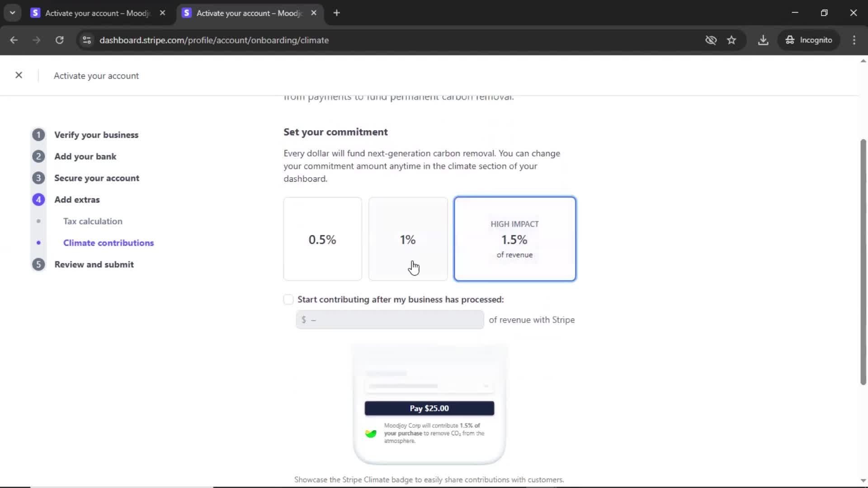The height and width of the screenshot is (488, 868).
Task: Select the 1% commitment option
Action: (408, 239)
